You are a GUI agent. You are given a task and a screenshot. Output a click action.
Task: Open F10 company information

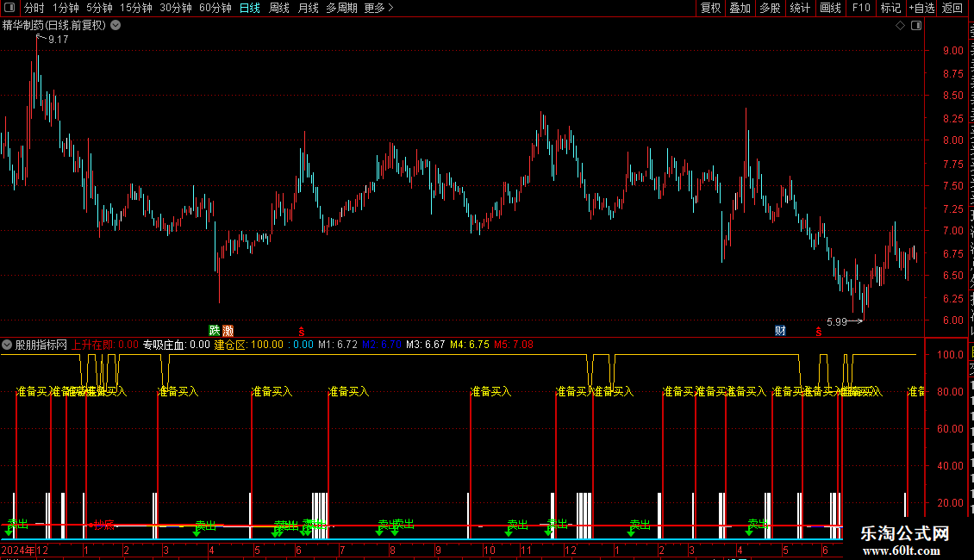[861, 8]
